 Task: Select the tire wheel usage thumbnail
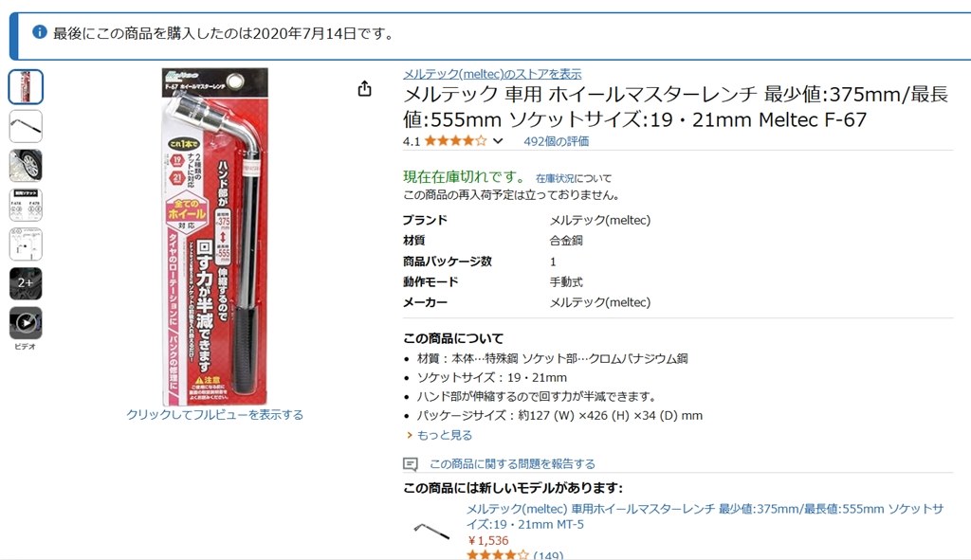(x=26, y=166)
